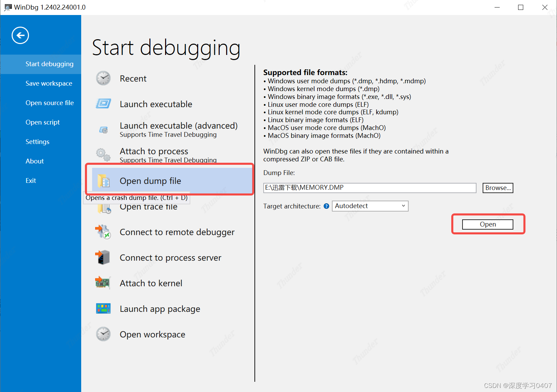Open the About page in sidebar

click(x=34, y=161)
